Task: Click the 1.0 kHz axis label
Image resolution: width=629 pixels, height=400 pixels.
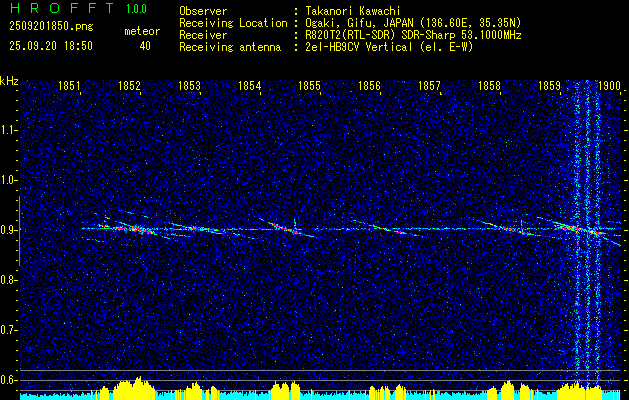Action: point(8,180)
